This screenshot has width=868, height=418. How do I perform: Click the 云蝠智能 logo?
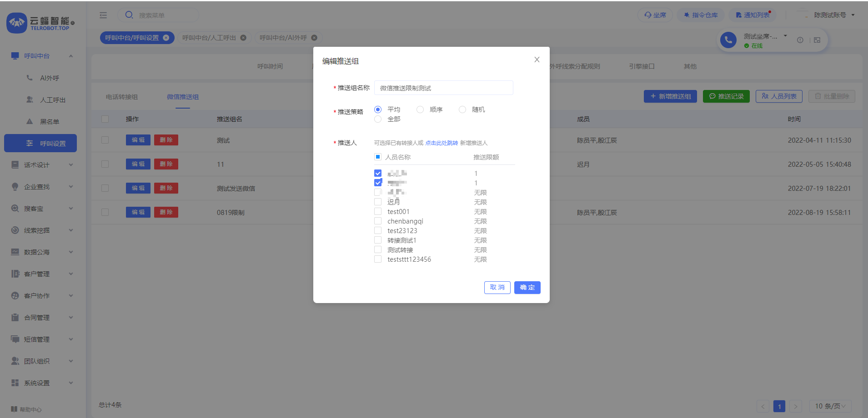[40, 23]
